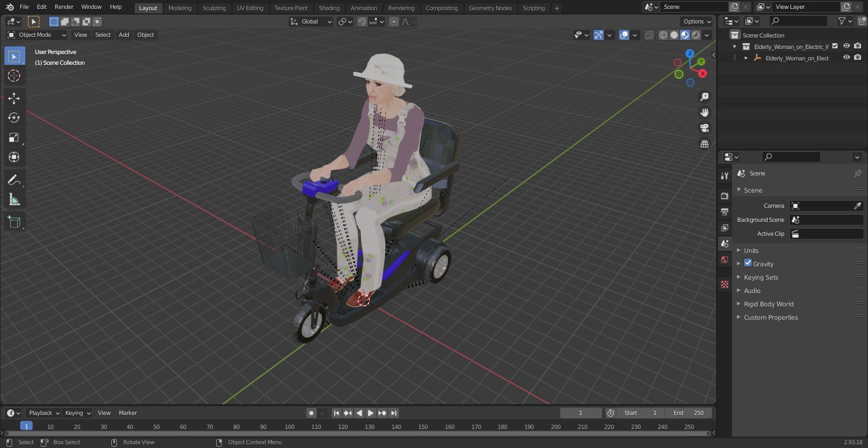Open the outliner filter dropdown
This screenshot has height=448, width=868.
click(x=844, y=21)
